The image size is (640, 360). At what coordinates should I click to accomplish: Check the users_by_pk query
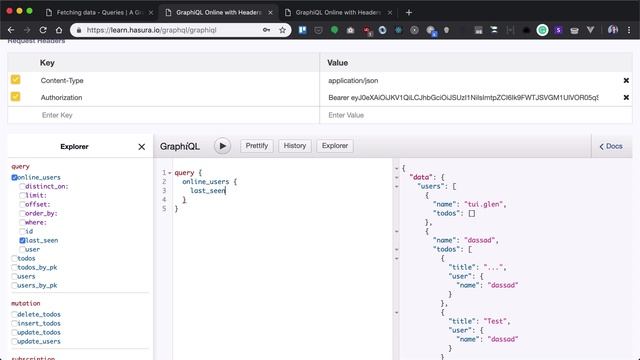(x=14, y=285)
